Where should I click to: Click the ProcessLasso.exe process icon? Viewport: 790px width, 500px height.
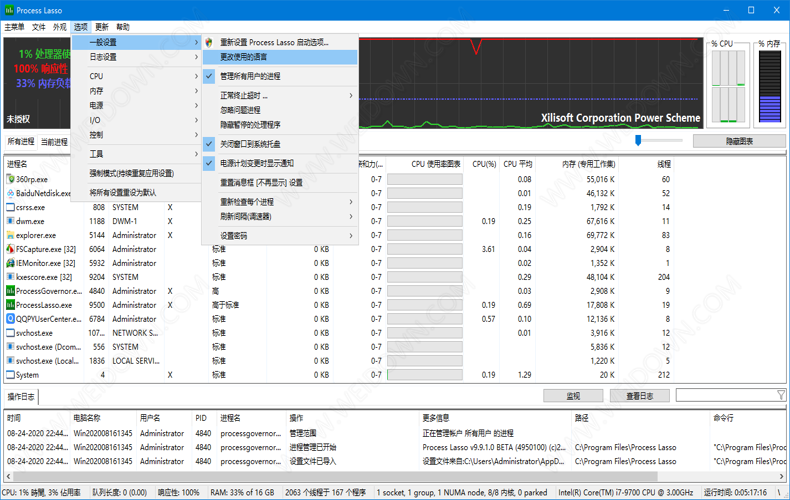click(x=10, y=305)
